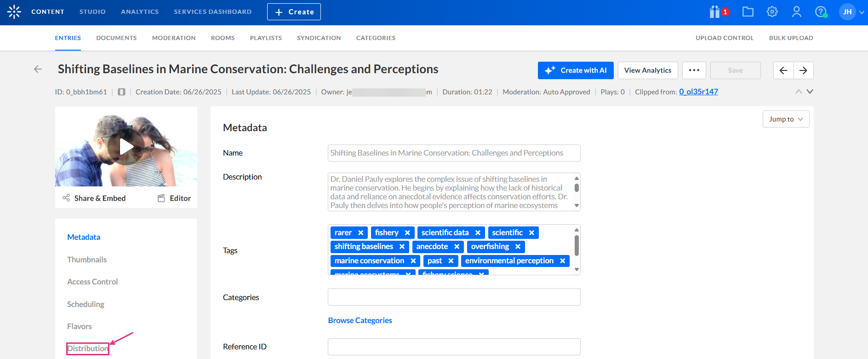Open the Distribution section in sidebar
This screenshot has height=359, width=868.
pos(88,348)
